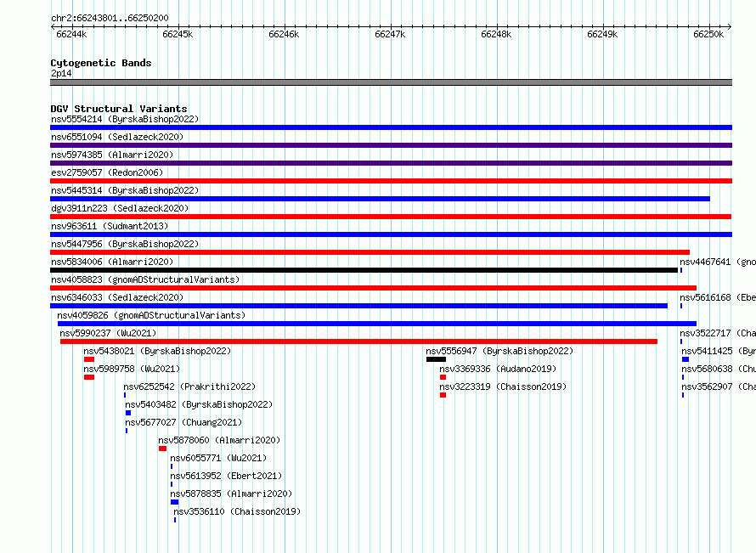Screen dimensions: 756x553
Task: Select nsv5989758 (Wu2021) label
Action: click(132, 369)
